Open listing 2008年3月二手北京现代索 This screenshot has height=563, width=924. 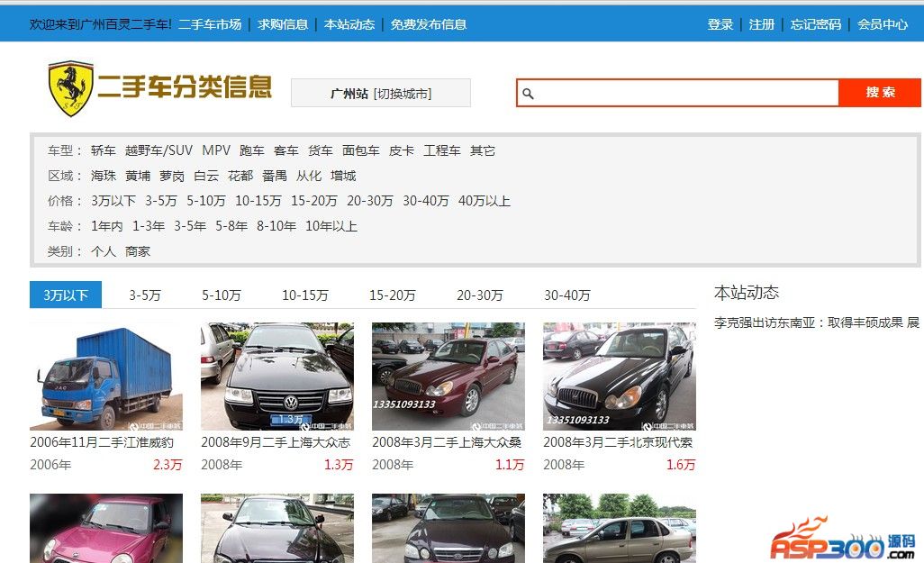tap(618, 442)
